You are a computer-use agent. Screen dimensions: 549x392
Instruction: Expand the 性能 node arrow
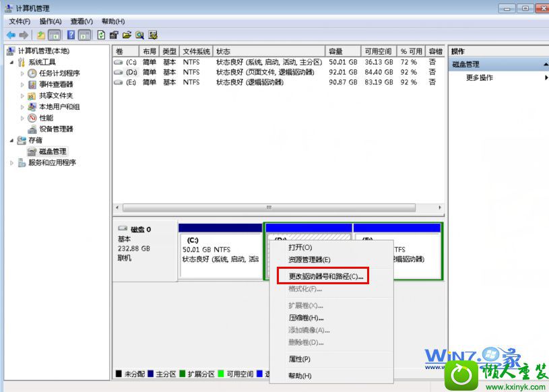pos(22,119)
